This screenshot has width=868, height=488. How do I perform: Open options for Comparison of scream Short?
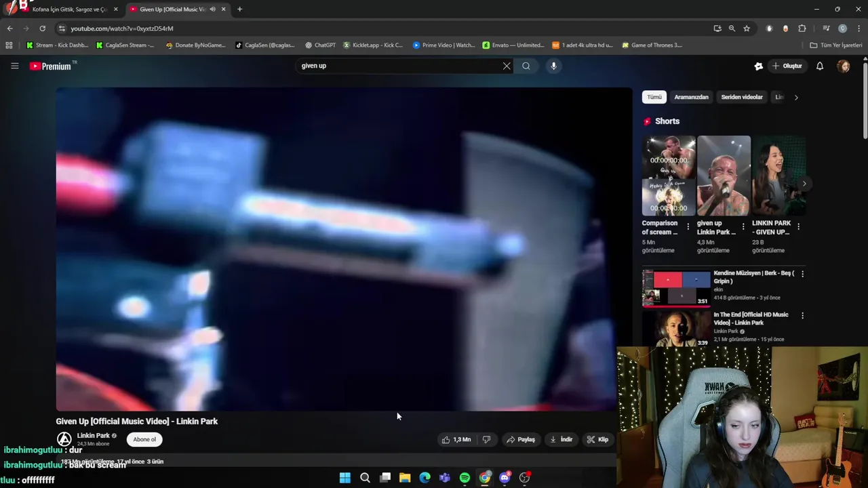tap(688, 226)
